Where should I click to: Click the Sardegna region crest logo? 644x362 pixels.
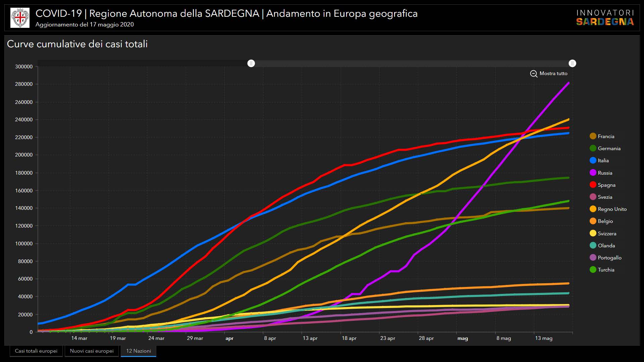tap(20, 18)
